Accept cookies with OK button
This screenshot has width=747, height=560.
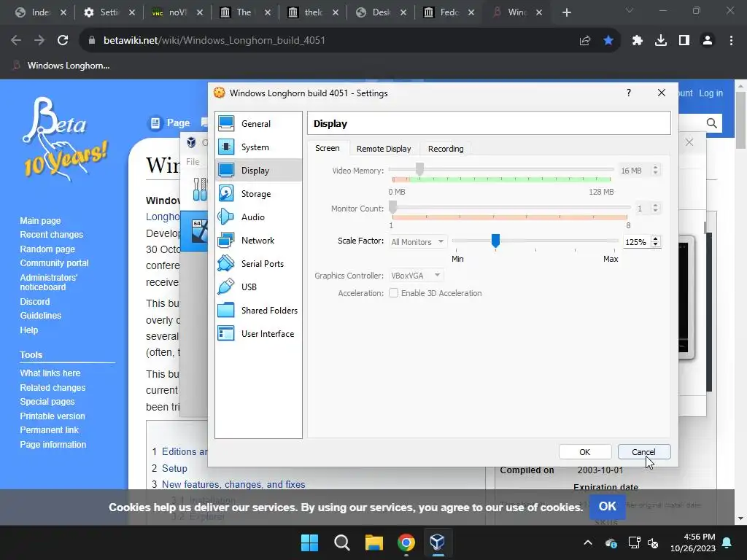pyautogui.click(x=607, y=506)
